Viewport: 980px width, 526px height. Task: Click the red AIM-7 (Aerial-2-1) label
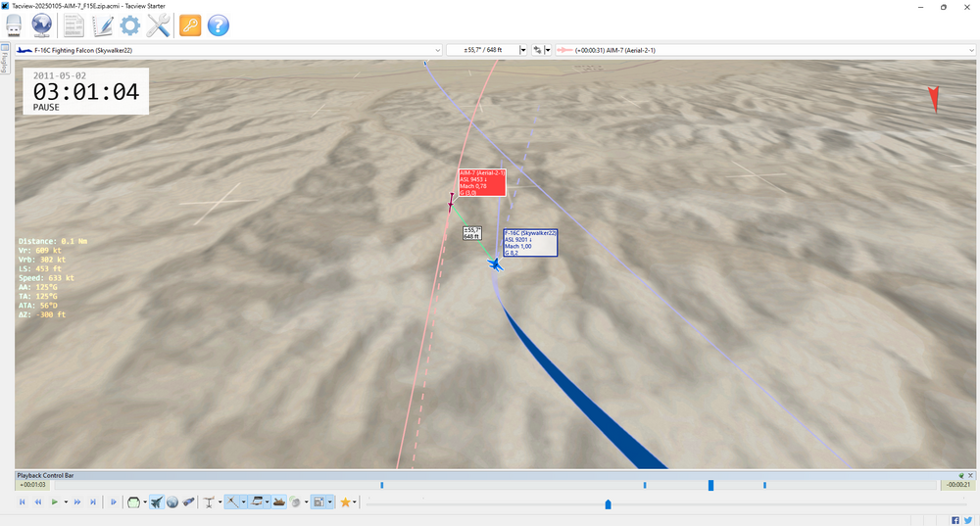coord(482,182)
